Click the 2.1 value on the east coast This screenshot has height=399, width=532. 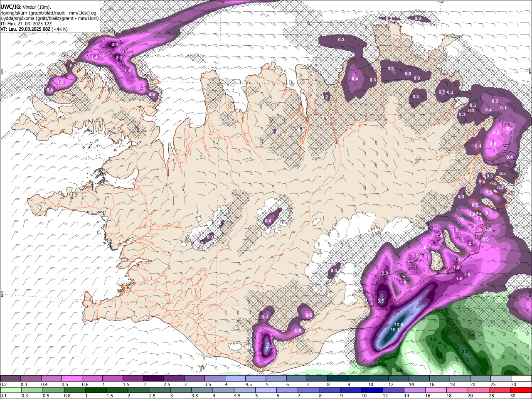coord(472,243)
